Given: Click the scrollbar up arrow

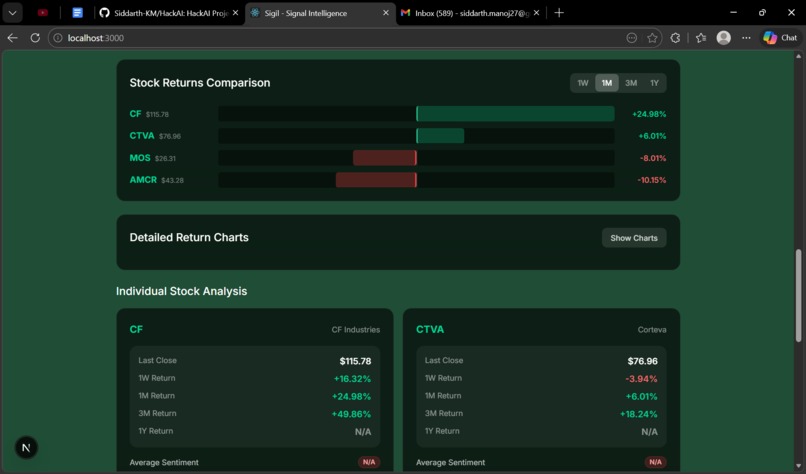Looking at the screenshot, I should [798, 56].
